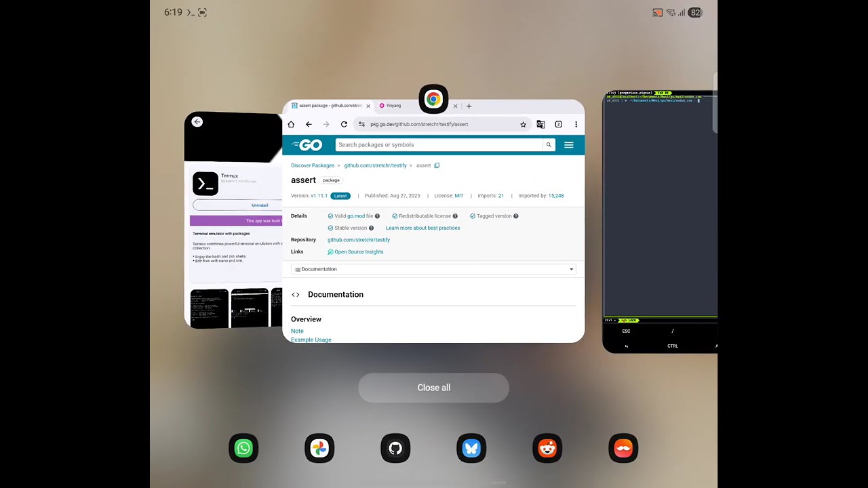Open the Chrome app icon above the card
868x488 pixels.
[x=433, y=99]
